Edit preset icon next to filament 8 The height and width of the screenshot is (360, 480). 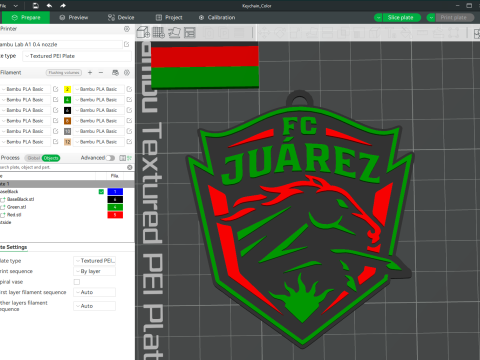coord(129,121)
